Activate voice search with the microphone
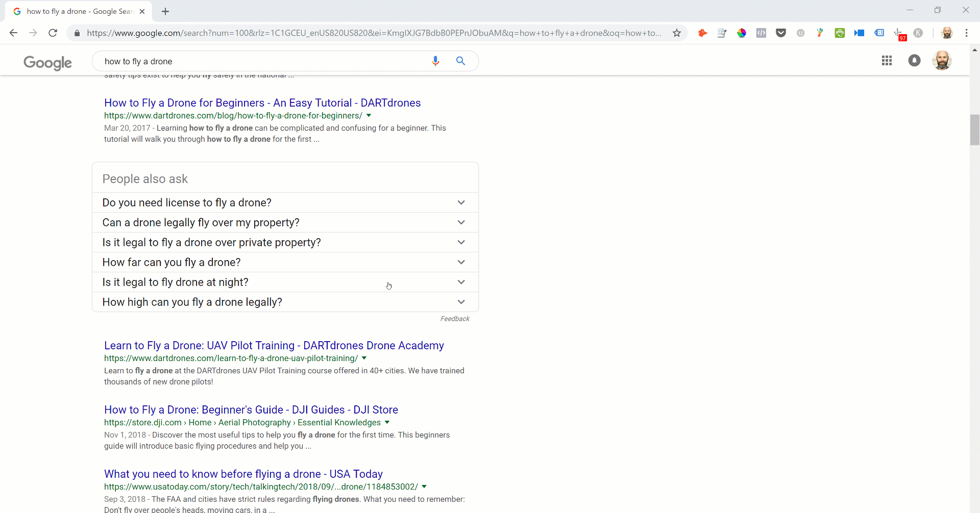Screen dimensions: 980x513 click(x=436, y=61)
